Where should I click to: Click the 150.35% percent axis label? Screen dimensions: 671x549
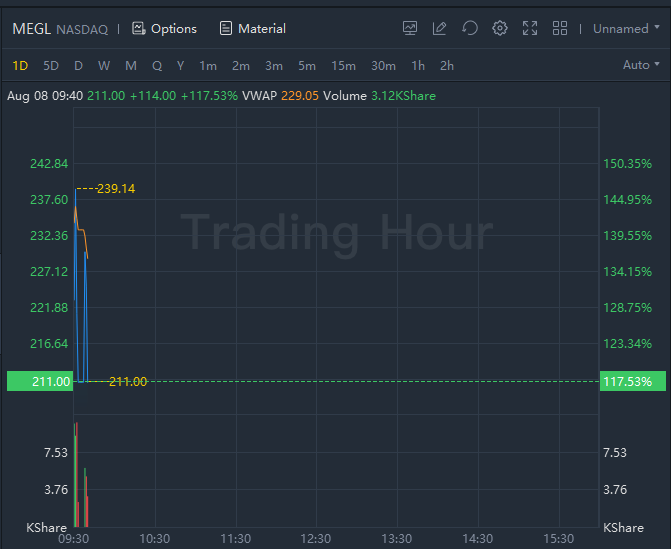click(x=627, y=163)
